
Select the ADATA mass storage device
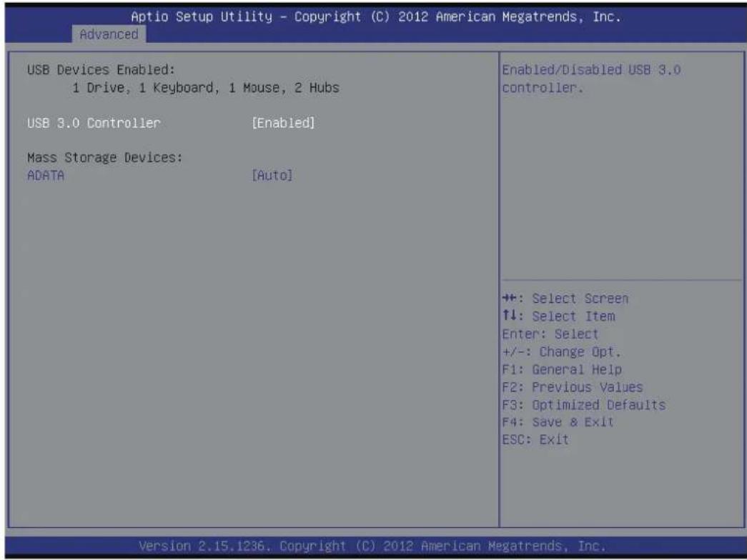pos(46,175)
